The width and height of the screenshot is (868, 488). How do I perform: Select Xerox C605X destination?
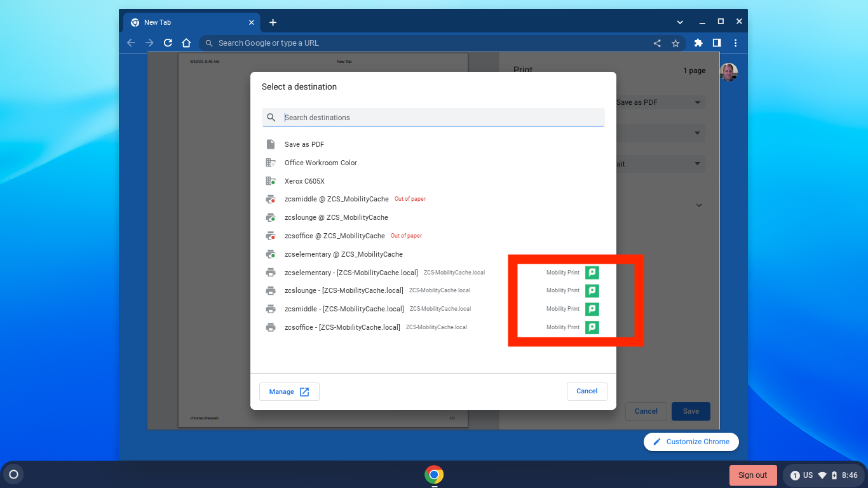tap(433, 181)
